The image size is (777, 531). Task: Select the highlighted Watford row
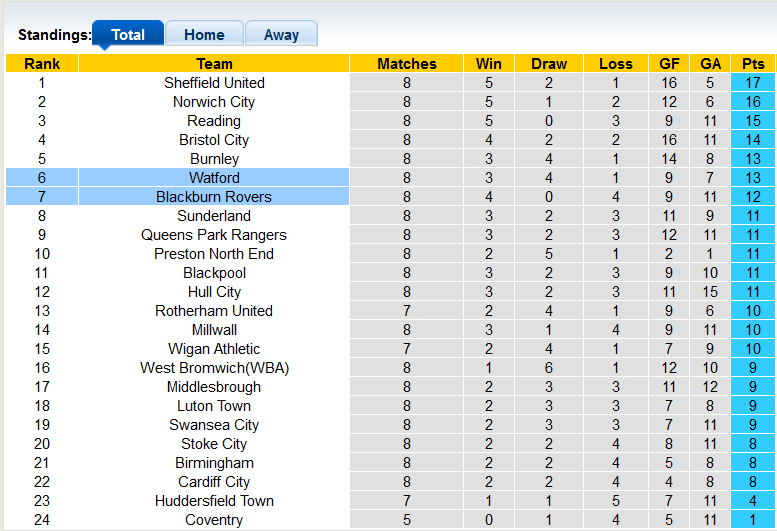click(214, 178)
